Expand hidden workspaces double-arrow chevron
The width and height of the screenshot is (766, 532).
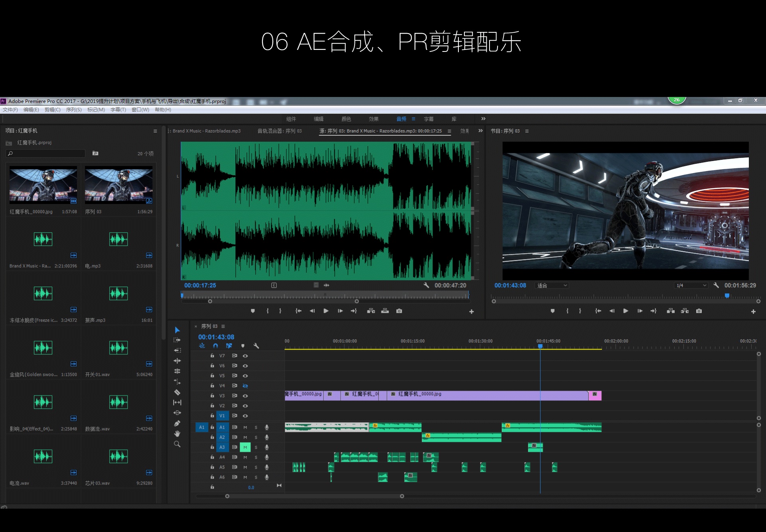pyautogui.click(x=483, y=119)
